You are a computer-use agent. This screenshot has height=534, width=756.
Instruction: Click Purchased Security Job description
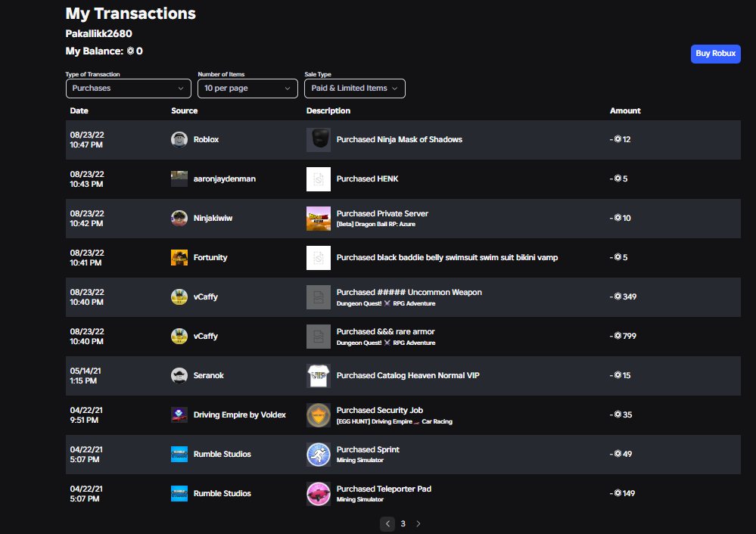tap(379, 410)
